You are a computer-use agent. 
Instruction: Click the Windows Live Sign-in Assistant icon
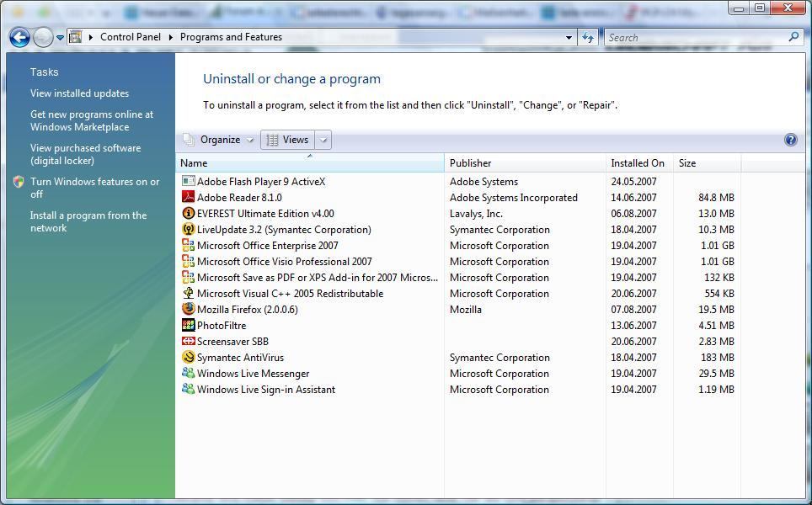pos(189,389)
